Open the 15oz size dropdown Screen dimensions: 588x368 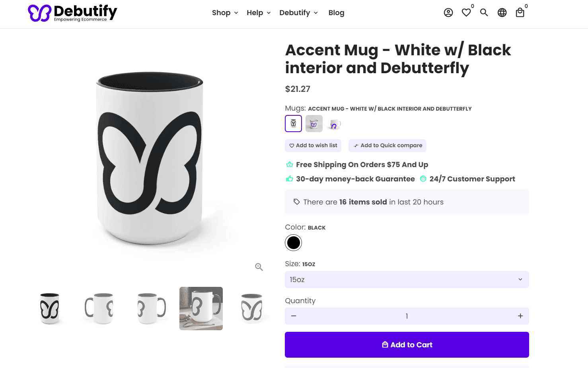407,279
